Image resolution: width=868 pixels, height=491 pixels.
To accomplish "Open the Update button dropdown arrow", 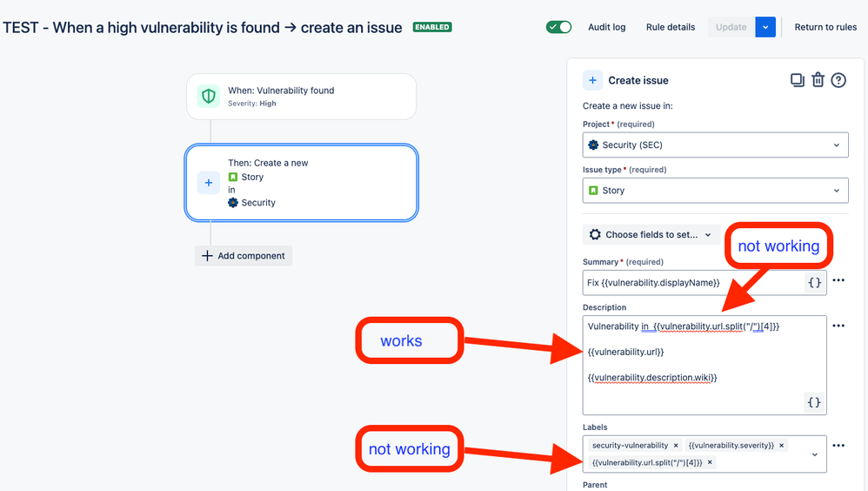I will pyautogui.click(x=765, y=27).
